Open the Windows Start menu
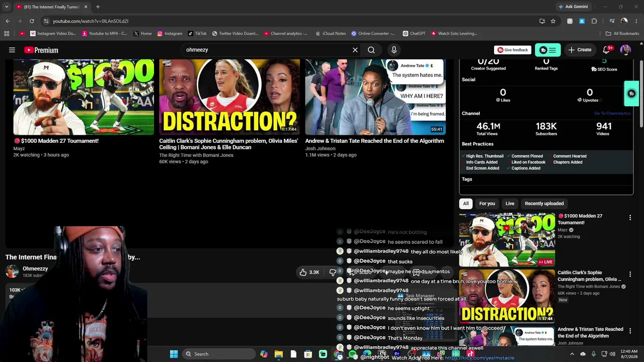The width and height of the screenshot is (644, 362). point(174,354)
